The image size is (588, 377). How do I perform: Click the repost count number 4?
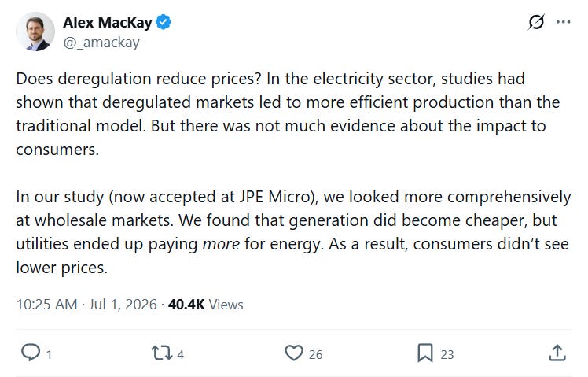[180, 354]
